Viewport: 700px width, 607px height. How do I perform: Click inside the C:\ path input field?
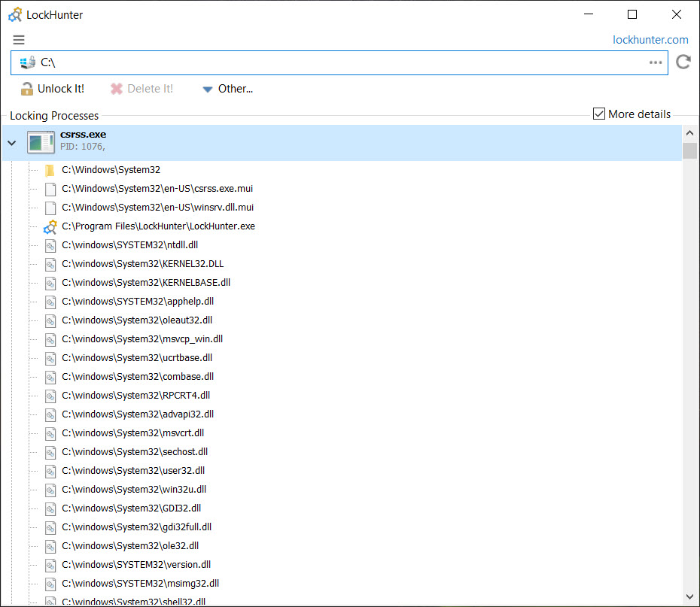coord(339,62)
